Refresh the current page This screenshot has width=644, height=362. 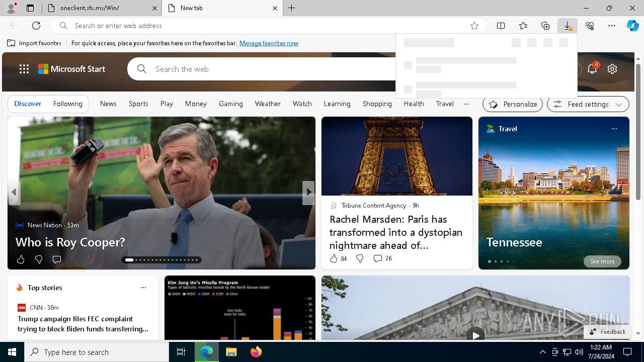[x=36, y=26]
